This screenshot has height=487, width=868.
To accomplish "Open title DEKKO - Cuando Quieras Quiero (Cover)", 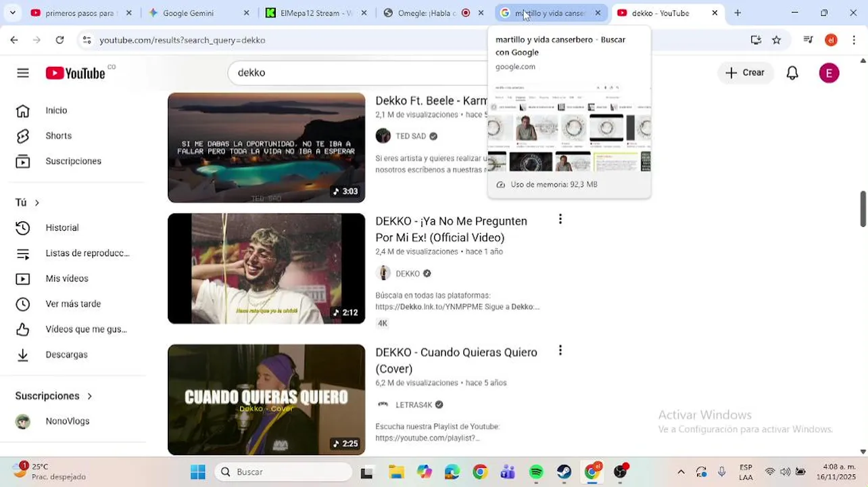I will (456, 361).
